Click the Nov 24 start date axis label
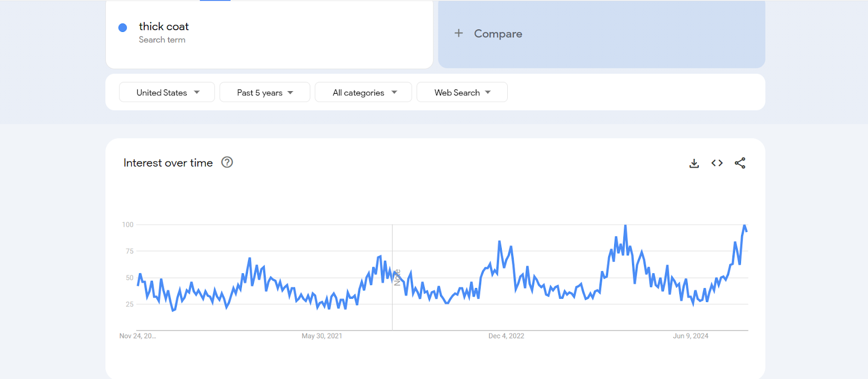Viewport: 868px width, 379px height. [x=138, y=336]
